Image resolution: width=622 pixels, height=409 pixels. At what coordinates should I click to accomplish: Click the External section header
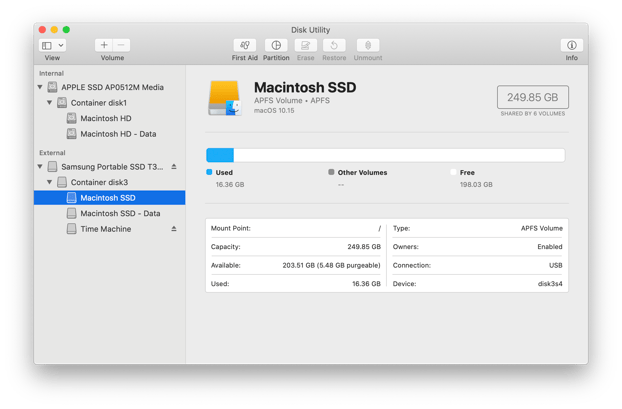coord(52,153)
